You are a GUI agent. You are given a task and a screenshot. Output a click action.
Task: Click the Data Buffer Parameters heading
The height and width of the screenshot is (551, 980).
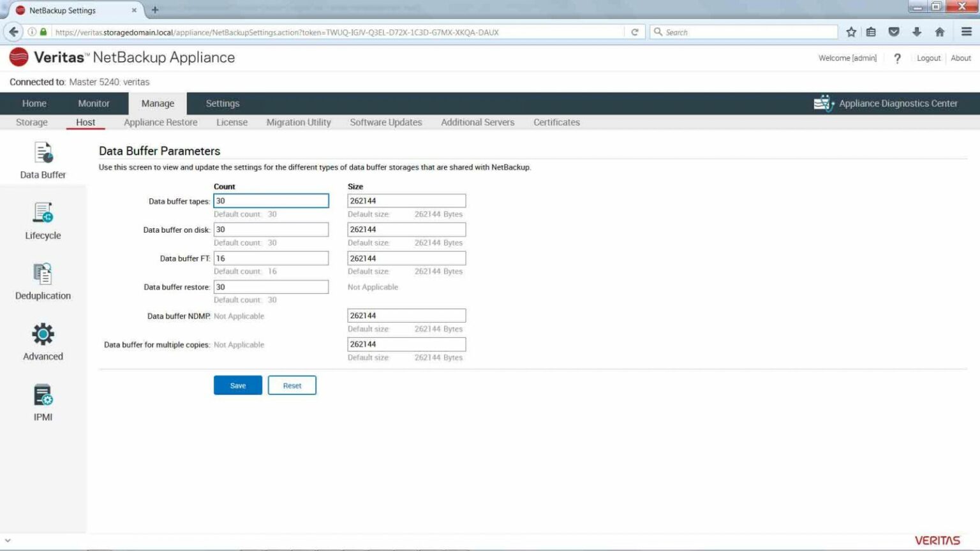click(160, 151)
